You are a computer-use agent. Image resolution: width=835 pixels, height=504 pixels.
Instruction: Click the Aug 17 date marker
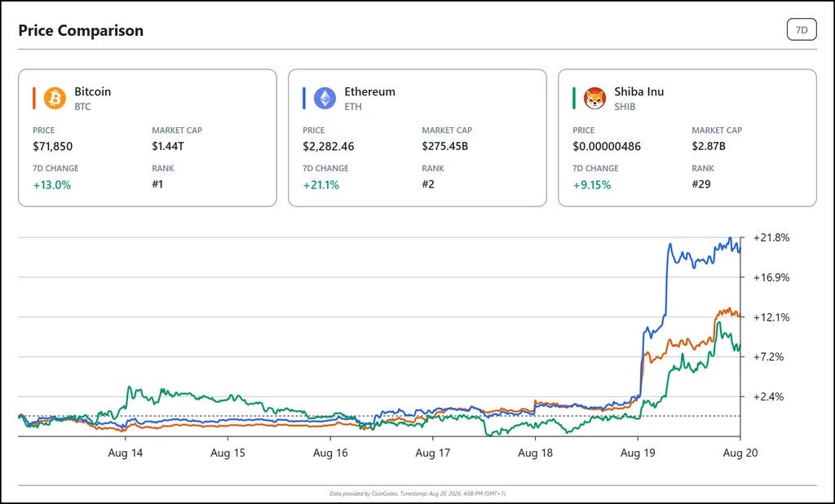432,453
